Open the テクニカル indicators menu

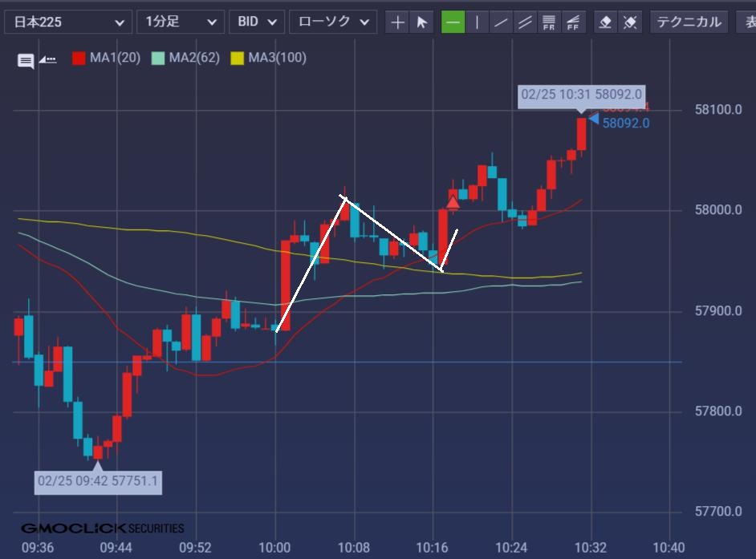(689, 22)
